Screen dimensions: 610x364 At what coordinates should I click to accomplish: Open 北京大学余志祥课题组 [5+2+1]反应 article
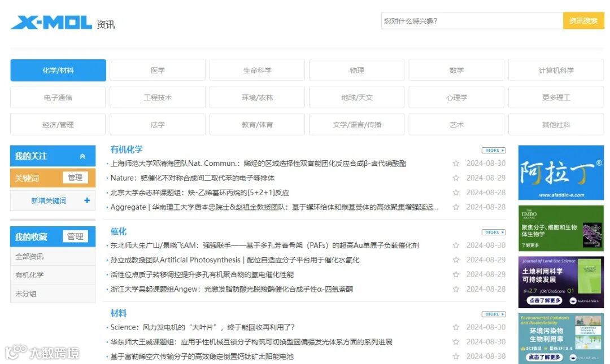point(199,192)
